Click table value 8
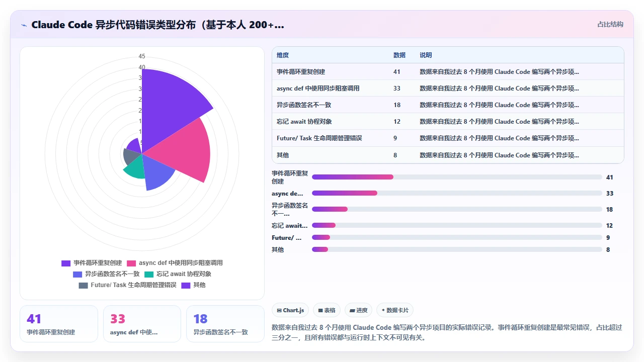 (x=395, y=155)
